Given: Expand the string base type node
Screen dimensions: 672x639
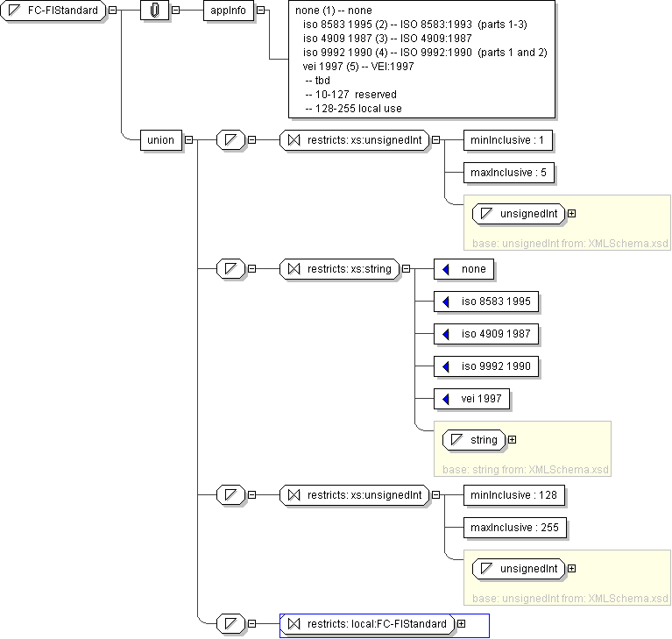Looking at the screenshot, I should point(513,440).
